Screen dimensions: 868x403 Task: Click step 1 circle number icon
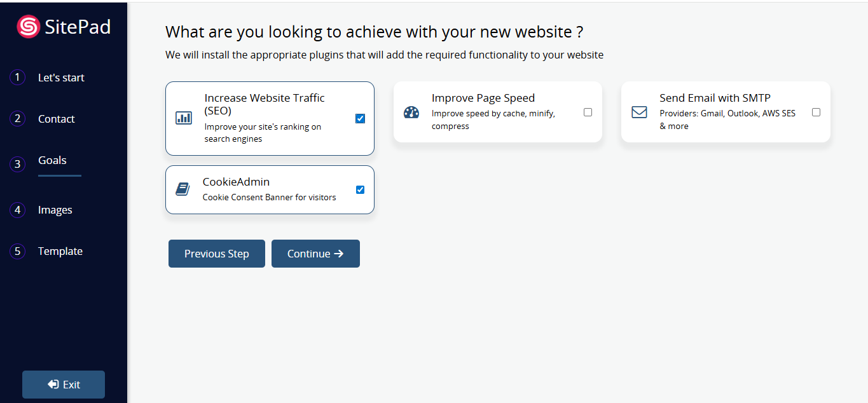coord(17,78)
